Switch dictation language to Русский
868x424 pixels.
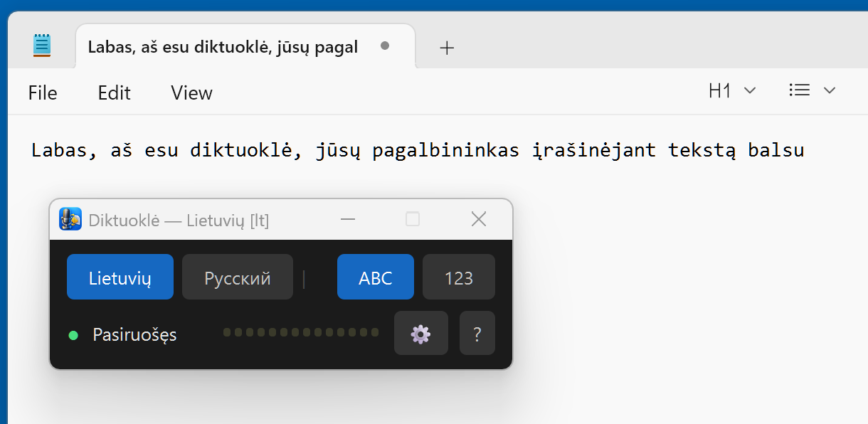(238, 277)
